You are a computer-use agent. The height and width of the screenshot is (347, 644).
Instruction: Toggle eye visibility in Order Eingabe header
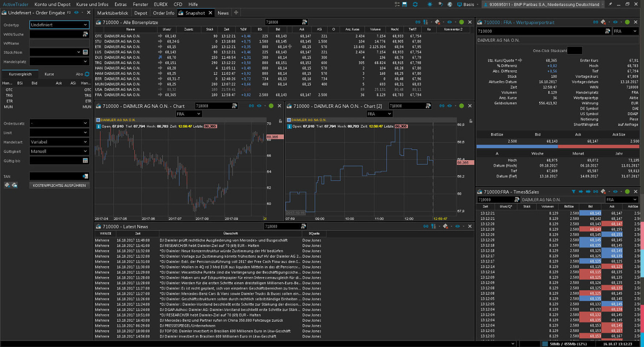[76, 13]
